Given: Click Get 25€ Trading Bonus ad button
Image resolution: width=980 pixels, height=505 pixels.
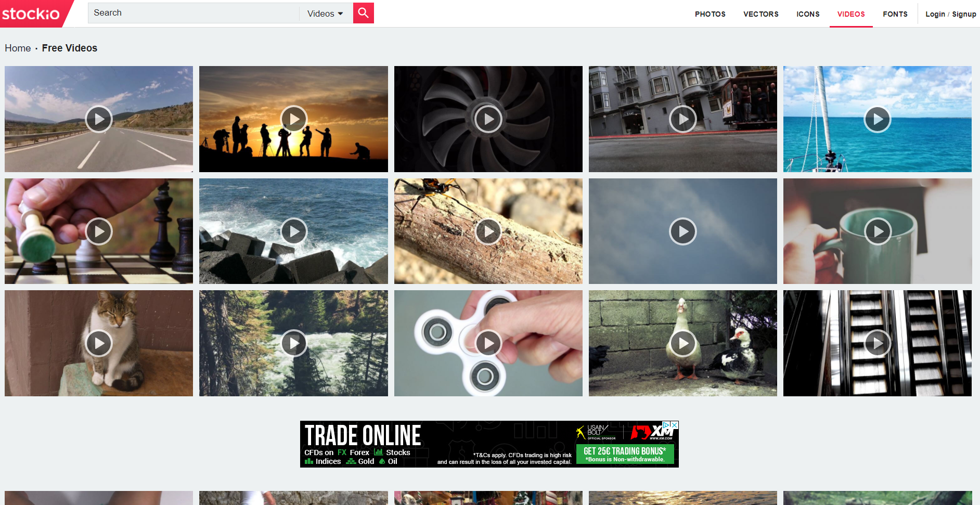Looking at the screenshot, I should (x=625, y=454).
